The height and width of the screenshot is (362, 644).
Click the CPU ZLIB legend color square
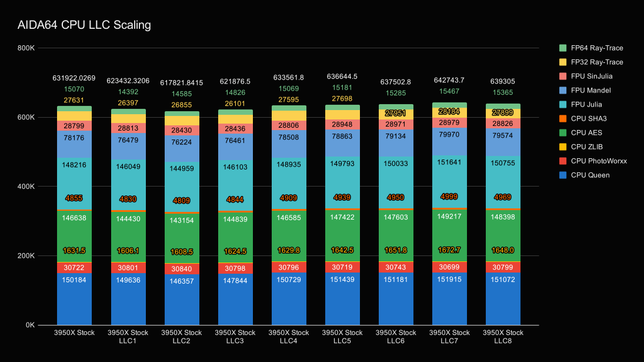(563, 147)
